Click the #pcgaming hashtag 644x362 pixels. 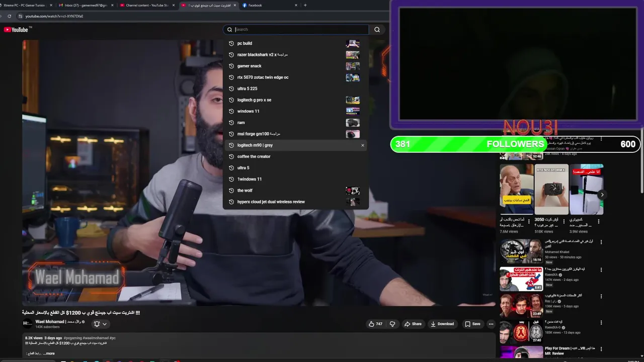coord(72,338)
